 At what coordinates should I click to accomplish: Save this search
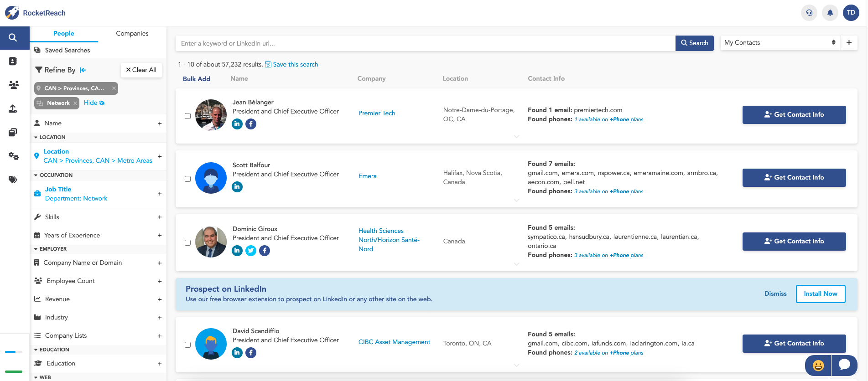(x=291, y=65)
